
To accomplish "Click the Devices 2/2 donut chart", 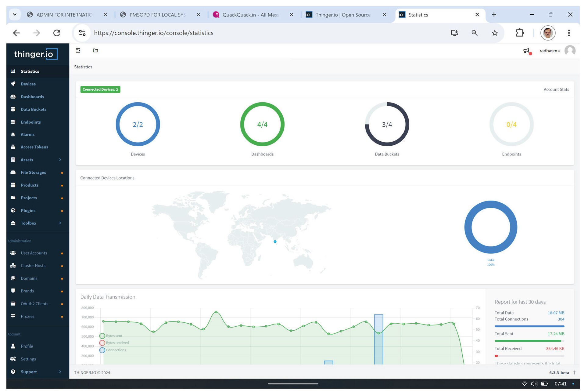I will pos(138,125).
